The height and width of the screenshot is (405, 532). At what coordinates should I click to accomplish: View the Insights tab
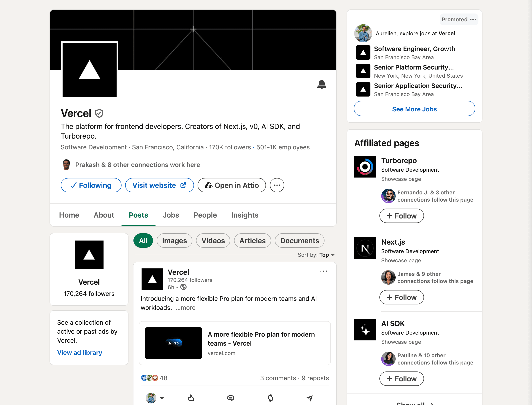tap(245, 215)
